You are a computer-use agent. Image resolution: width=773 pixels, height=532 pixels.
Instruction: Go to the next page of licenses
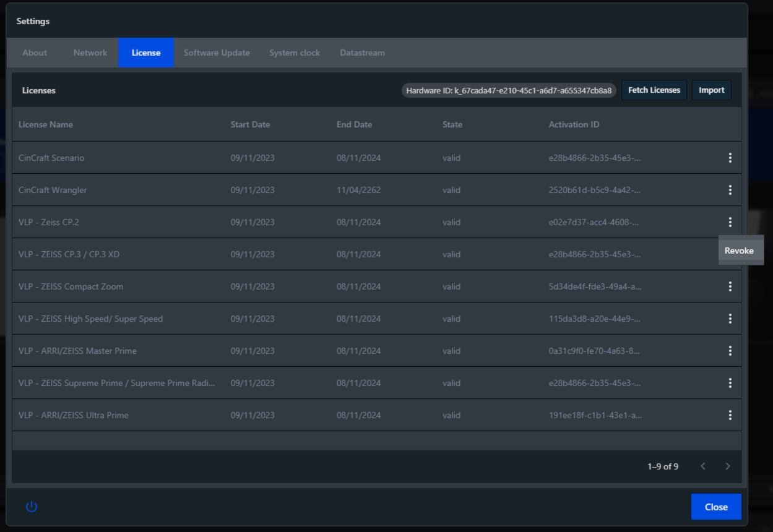[x=728, y=466]
